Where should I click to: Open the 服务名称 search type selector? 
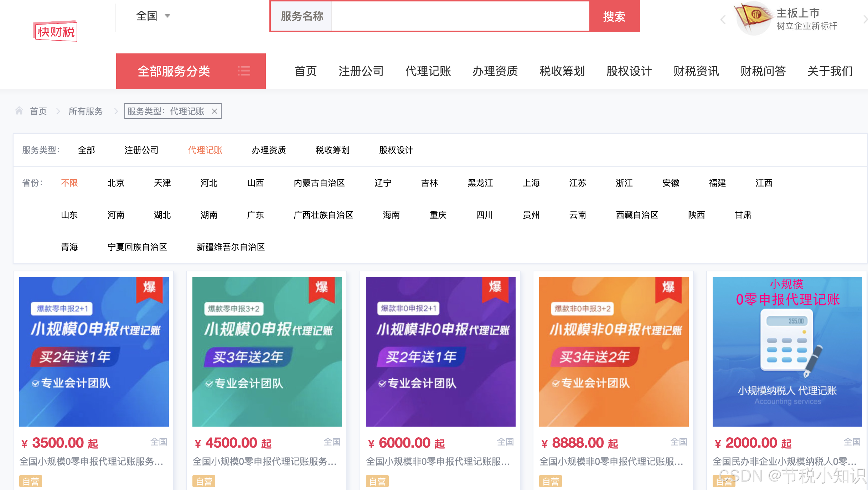[x=301, y=16]
